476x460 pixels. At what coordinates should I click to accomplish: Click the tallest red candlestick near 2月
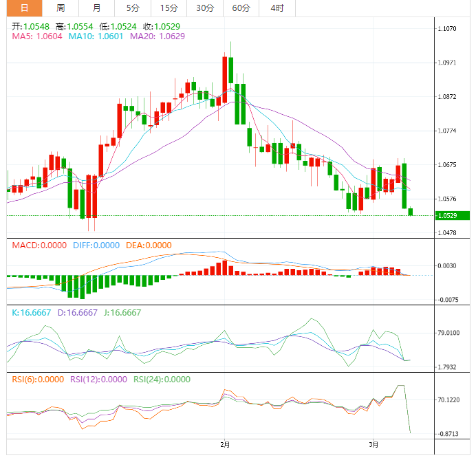point(225,79)
